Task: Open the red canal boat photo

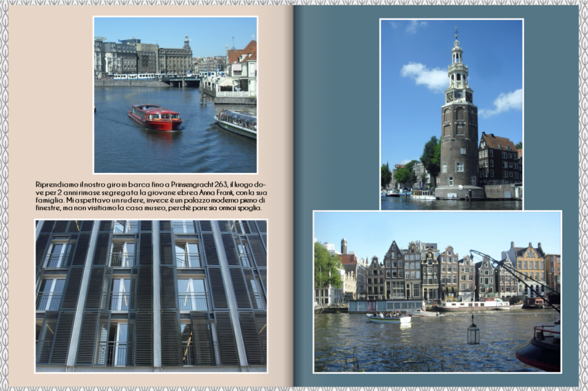Action: coord(176,95)
